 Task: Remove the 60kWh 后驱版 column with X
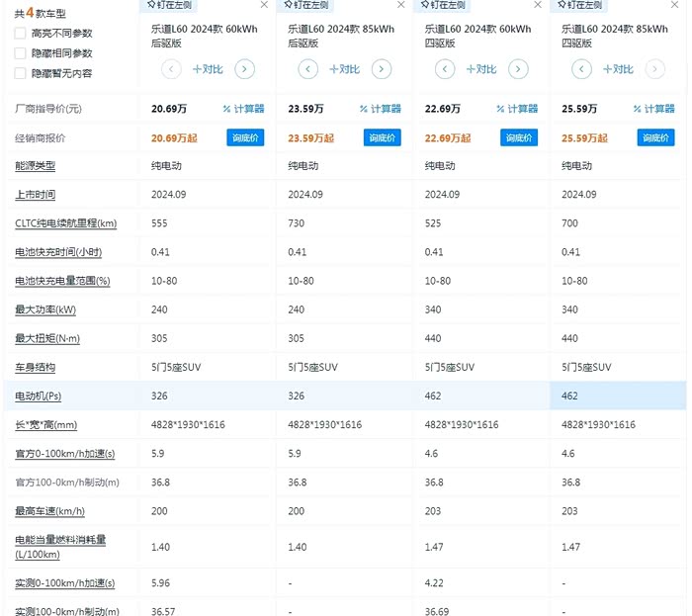(x=264, y=5)
